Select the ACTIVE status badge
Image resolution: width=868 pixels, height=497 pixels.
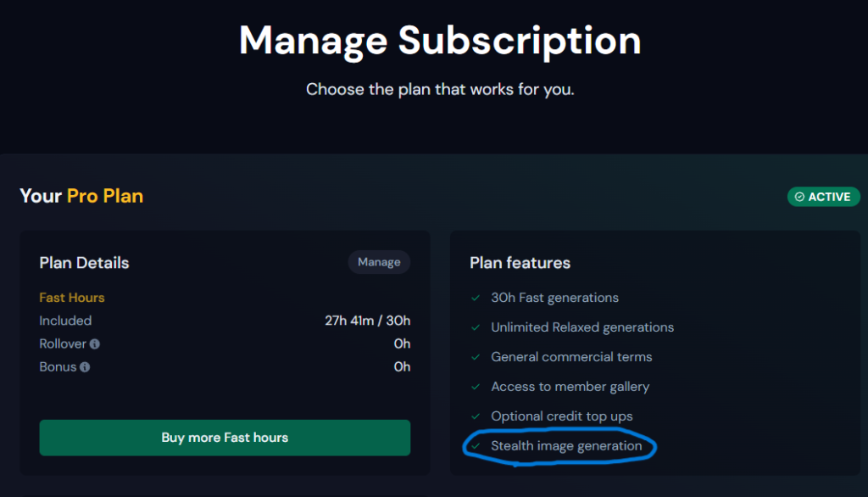click(x=823, y=197)
